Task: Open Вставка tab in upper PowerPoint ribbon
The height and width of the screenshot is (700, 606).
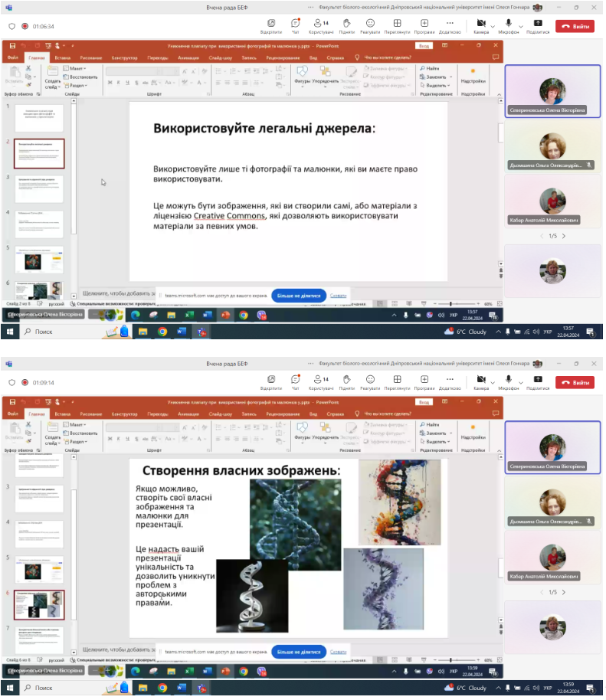Action: pyautogui.click(x=63, y=57)
